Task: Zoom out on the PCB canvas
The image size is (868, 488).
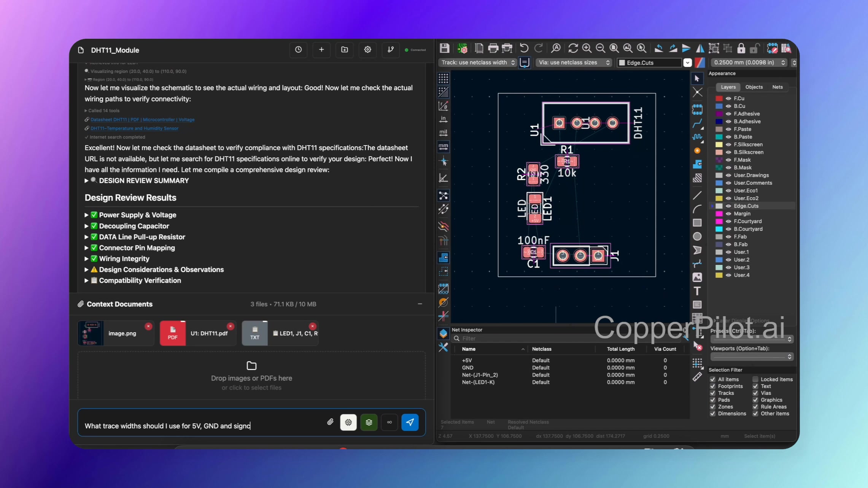Action: point(601,48)
